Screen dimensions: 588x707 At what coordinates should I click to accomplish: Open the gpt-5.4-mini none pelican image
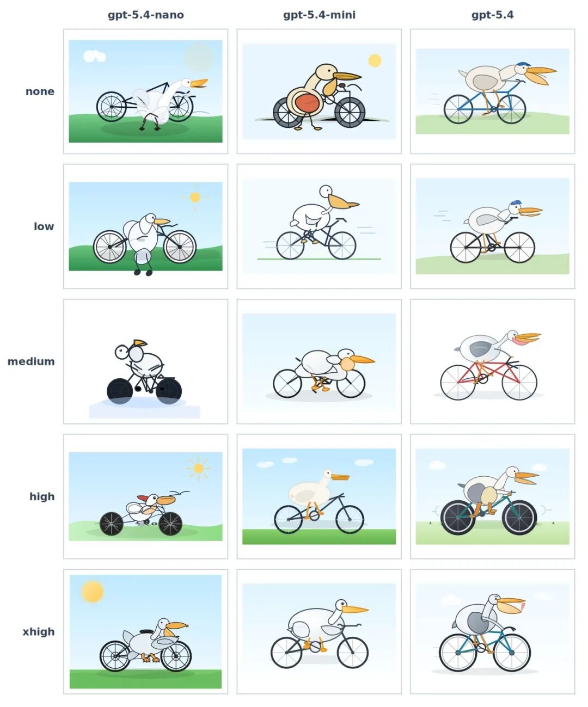tap(319, 91)
